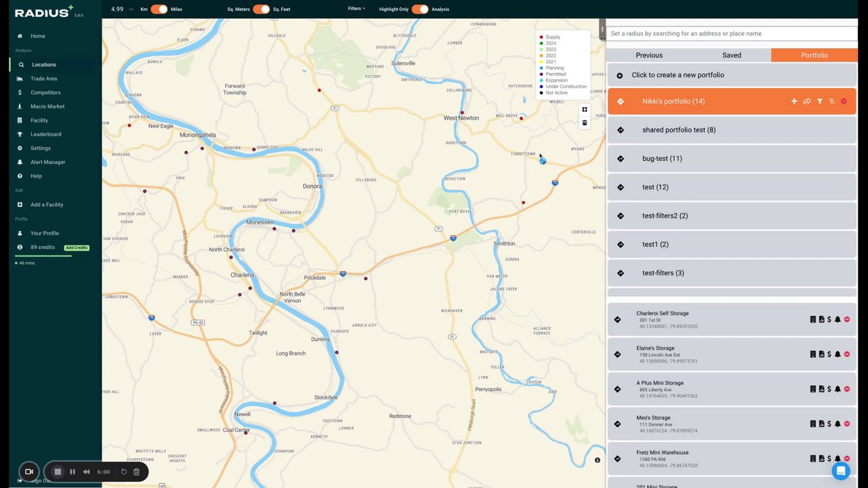Click the Supply legend red dot
The image size is (868, 488).
[x=541, y=37]
